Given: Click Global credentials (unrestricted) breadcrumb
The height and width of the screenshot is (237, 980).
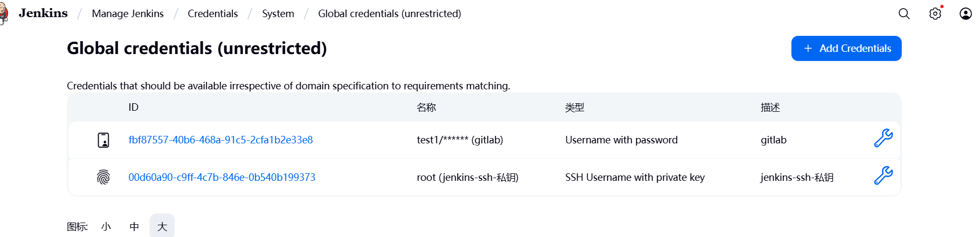Looking at the screenshot, I should pyautogui.click(x=390, y=14).
